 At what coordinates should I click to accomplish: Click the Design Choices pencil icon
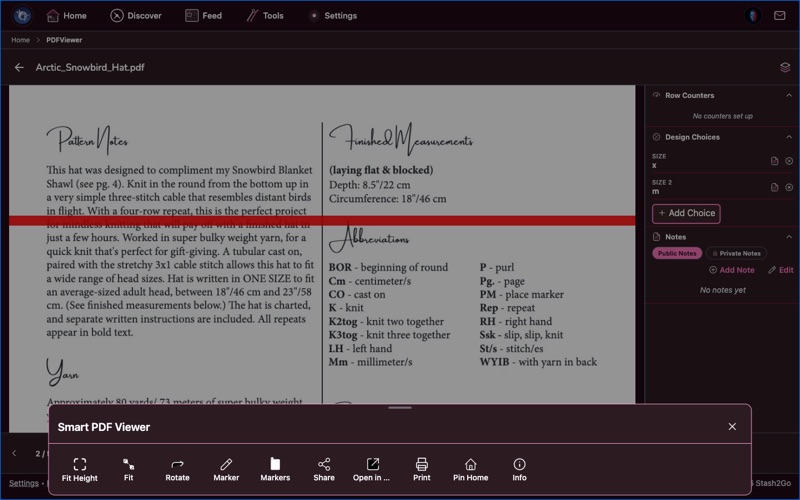pos(657,137)
